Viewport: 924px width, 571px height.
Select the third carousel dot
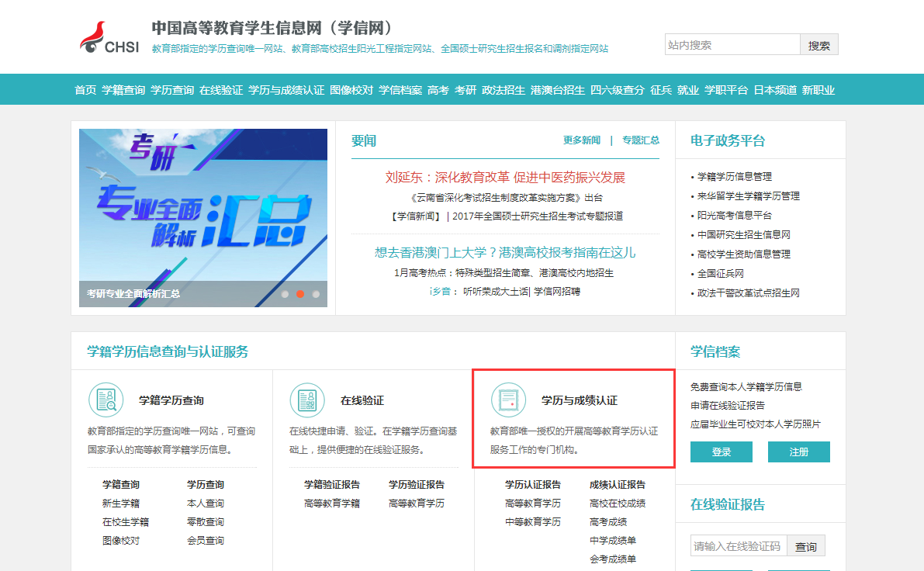coord(314,294)
